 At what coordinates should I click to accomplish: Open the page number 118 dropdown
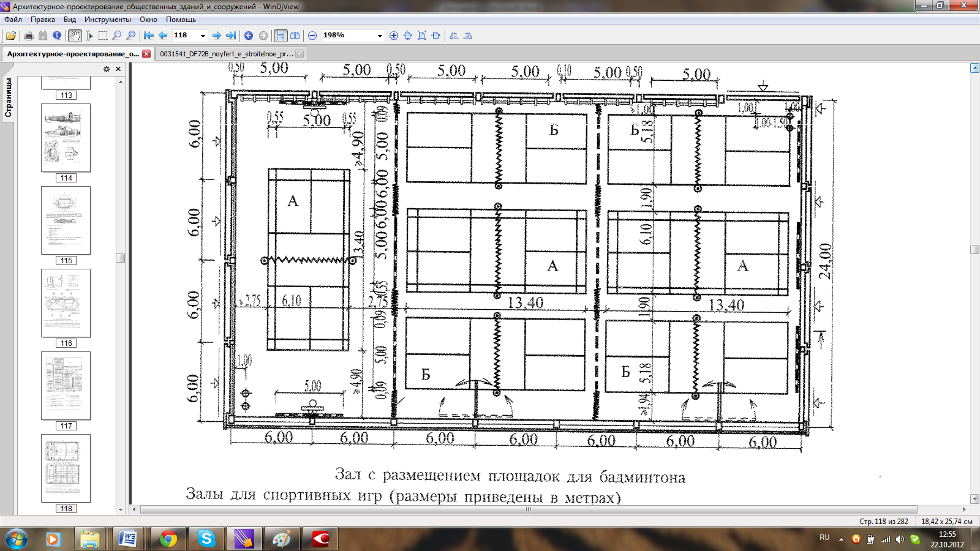point(203,36)
